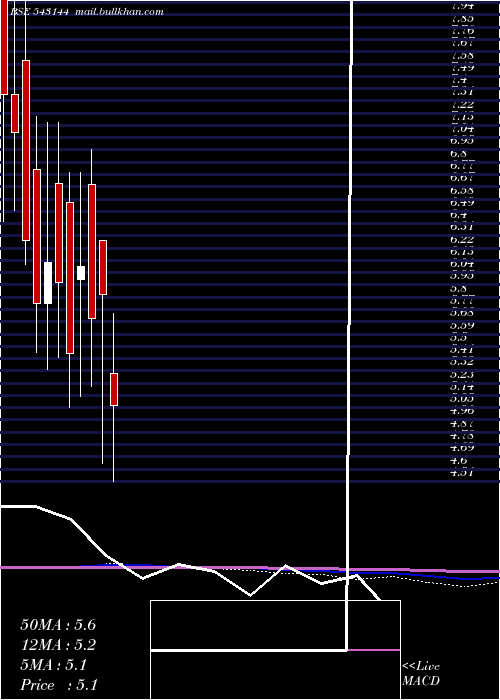Click the 4.51 price axis label
Viewport: 500px width, 700px height.
pyautogui.click(x=462, y=472)
